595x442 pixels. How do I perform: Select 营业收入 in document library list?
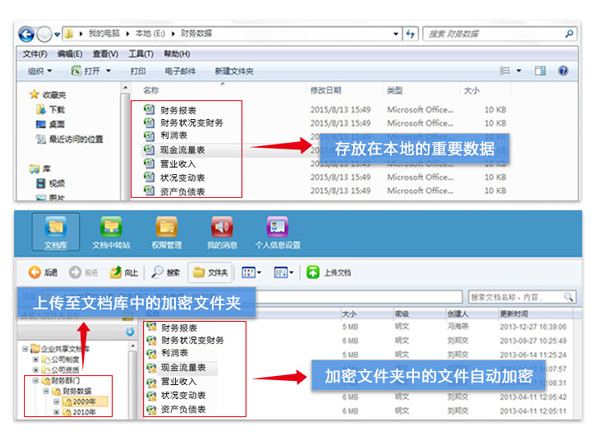tap(172, 381)
